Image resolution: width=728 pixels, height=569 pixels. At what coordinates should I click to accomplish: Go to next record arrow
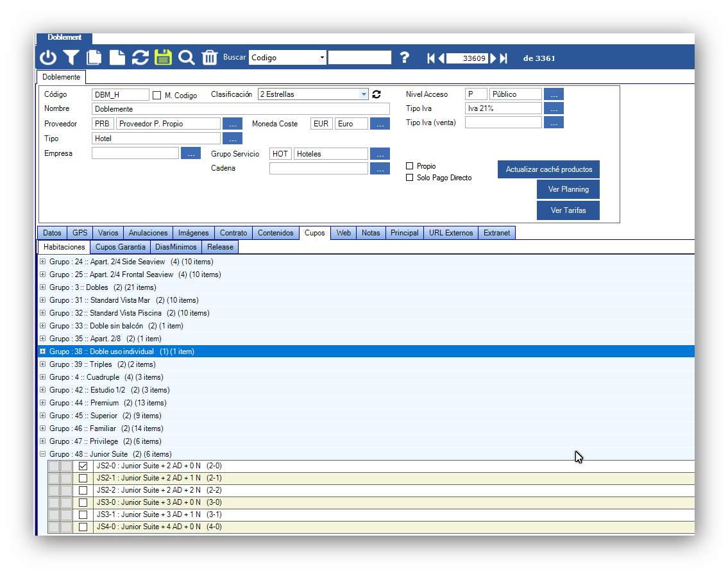493,58
